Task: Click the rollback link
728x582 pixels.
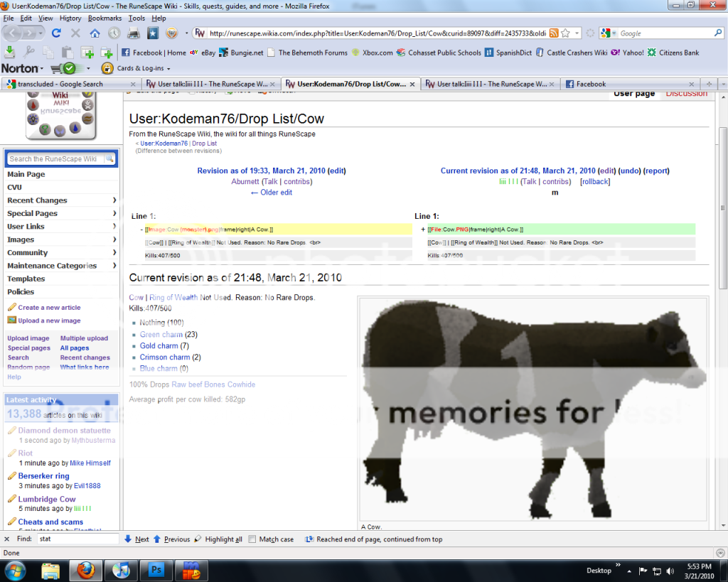Action: [x=594, y=182]
